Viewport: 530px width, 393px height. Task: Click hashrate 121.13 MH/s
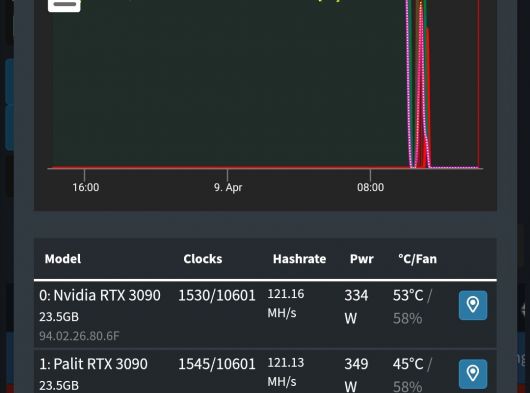point(286,372)
